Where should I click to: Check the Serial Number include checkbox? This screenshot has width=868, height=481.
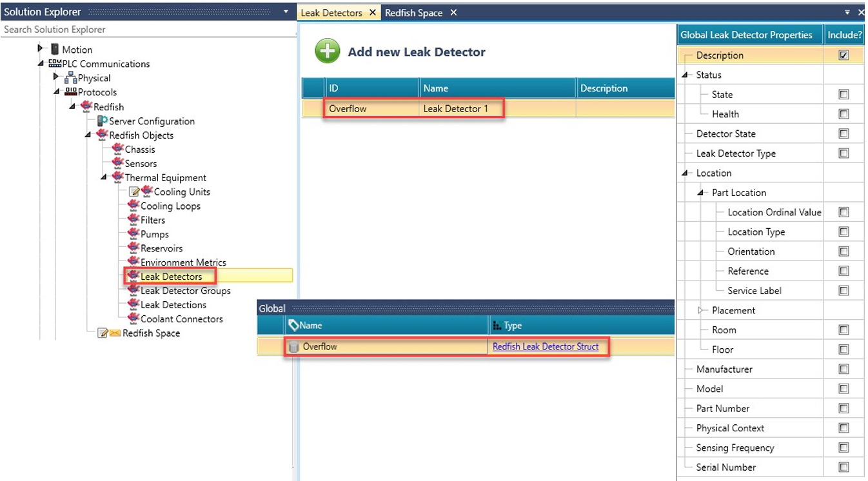click(x=843, y=467)
